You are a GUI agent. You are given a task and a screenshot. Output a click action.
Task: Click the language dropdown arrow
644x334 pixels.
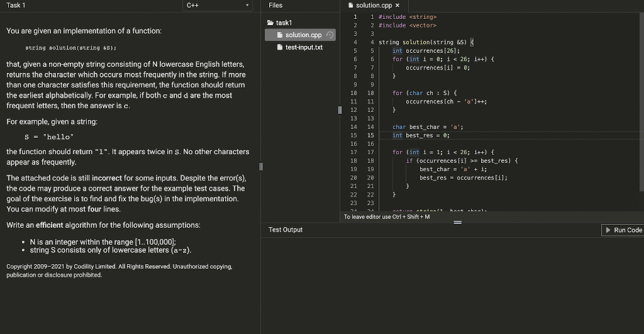pos(248,6)
